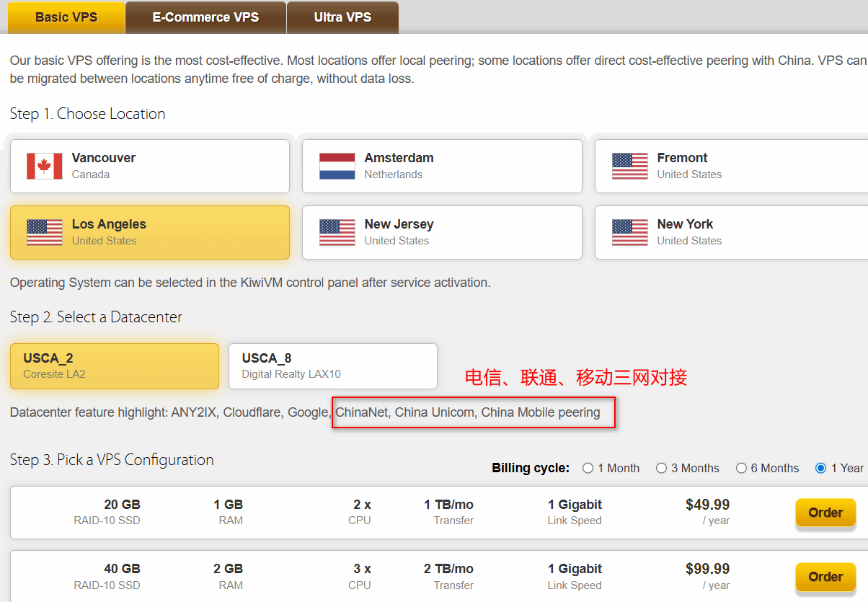The image size is (868, 602).
Task: Choose the Los Angeles location name
Action: point(109,224)
